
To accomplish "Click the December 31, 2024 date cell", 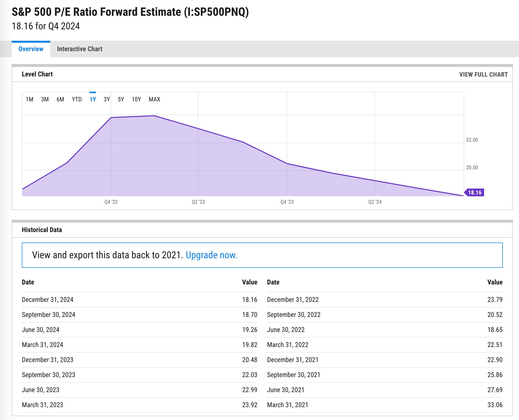I will [x=48, y=300].
